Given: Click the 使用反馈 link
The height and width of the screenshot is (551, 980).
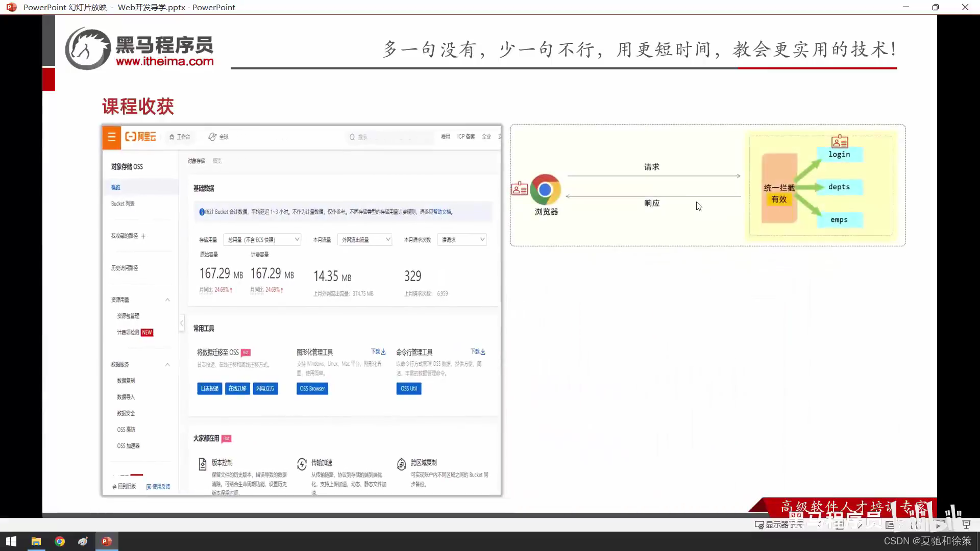Looking at the screenshot, I should 158,487.
